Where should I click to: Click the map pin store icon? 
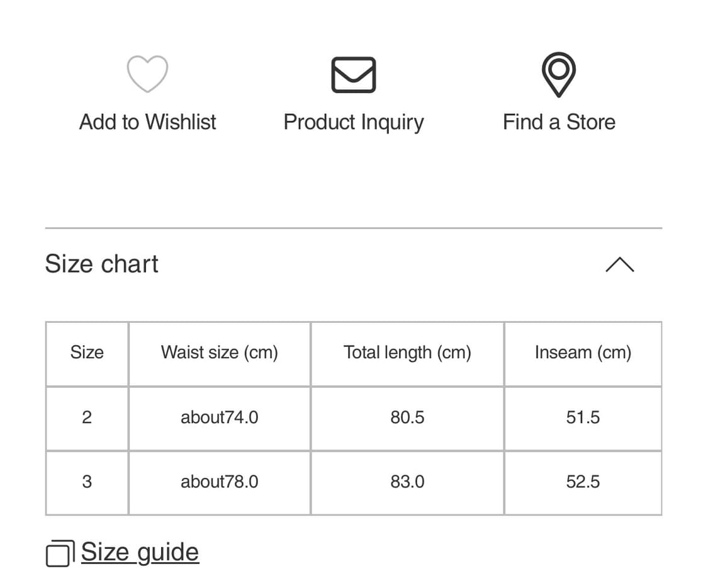[558, 75]
